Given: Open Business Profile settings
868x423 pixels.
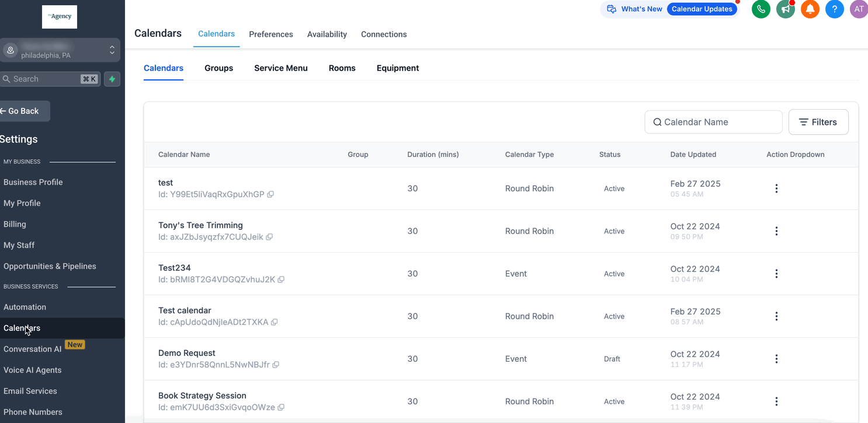Looking at the screenshot, I should [x=33, y=182].
